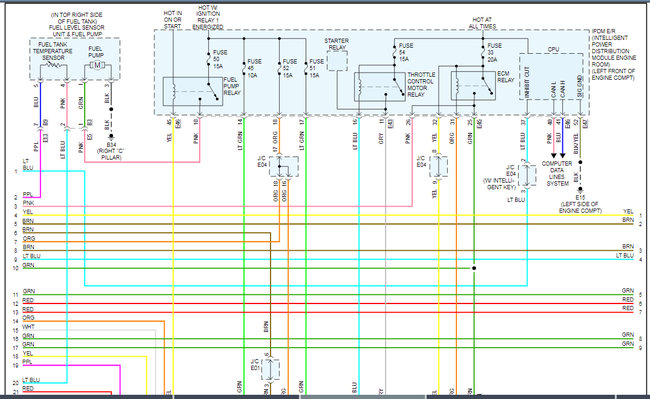Click the STARTER RELAY dashed box

click(337, 61)
